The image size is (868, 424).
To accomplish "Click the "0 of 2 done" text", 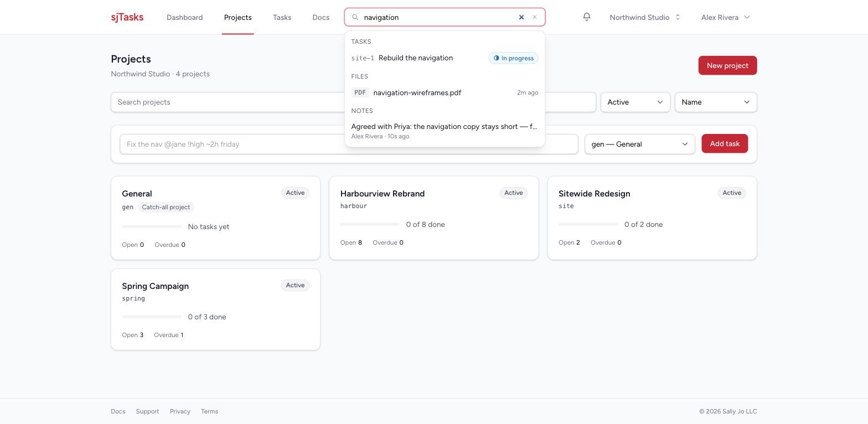I will (643, 224).
